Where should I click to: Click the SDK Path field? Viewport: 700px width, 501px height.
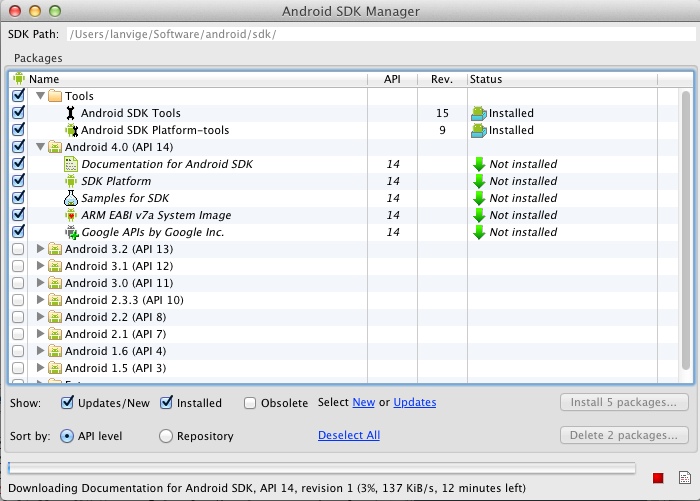click(x=381, y=34)
